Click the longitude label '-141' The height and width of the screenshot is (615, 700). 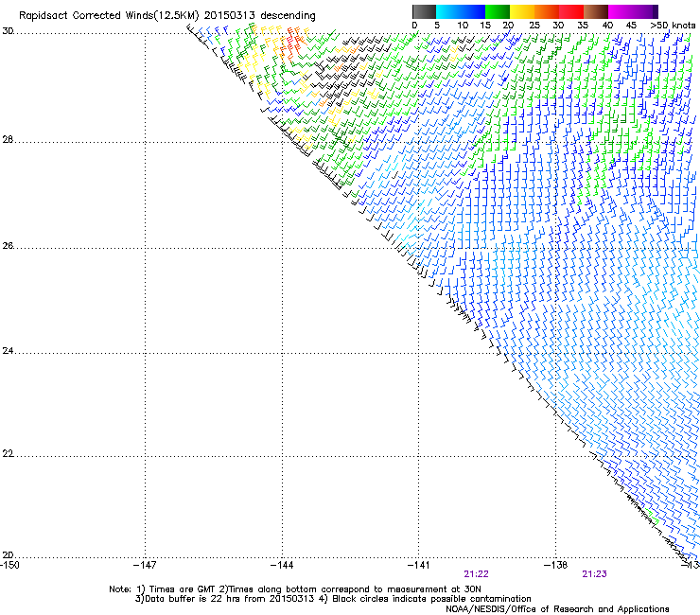coord(419,565)
